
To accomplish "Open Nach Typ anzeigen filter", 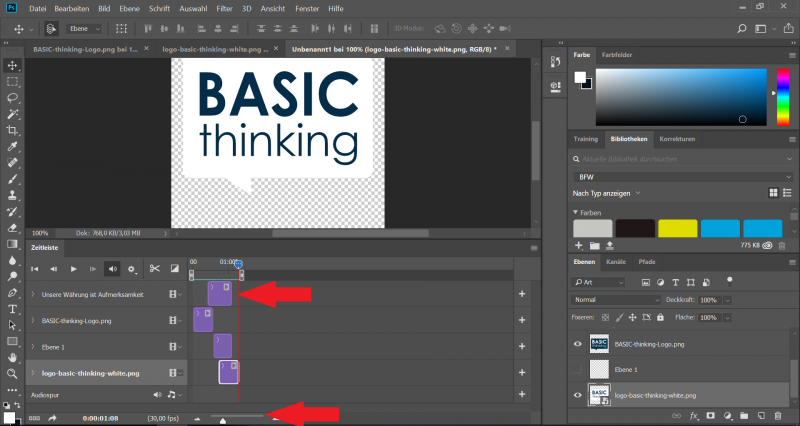I will tap(606, 193).
